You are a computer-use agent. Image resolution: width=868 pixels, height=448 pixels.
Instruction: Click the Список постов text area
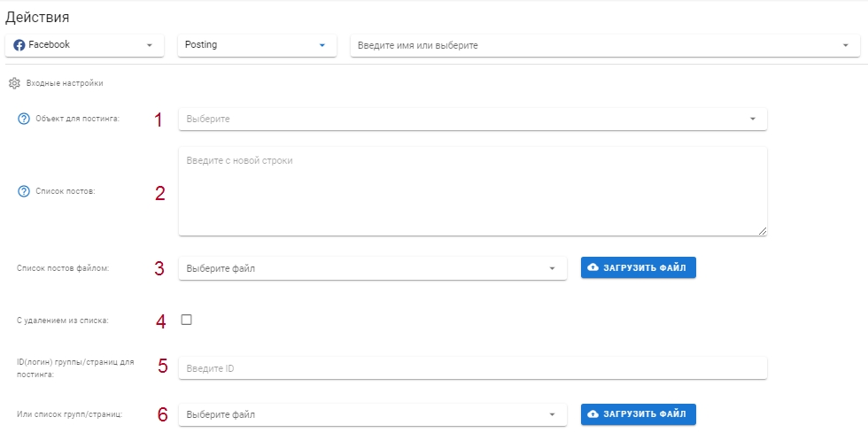[x=473, y=191]
